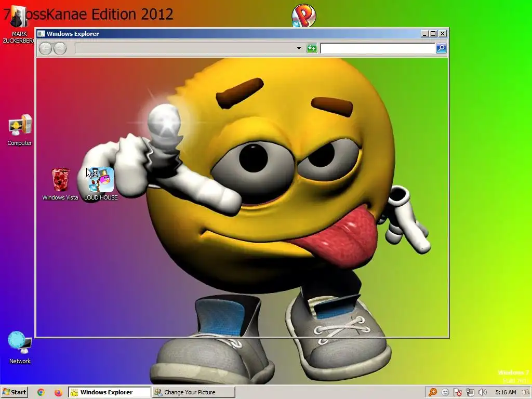The height and width of the screenshot is (399, 532).
Task: Open the Start menu
Action: pyautogui.click(x=14, y=392)
